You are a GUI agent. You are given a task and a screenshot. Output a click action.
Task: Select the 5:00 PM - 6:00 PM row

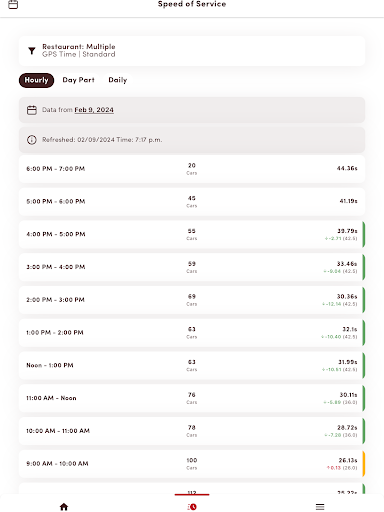click(x=192, y=202)
